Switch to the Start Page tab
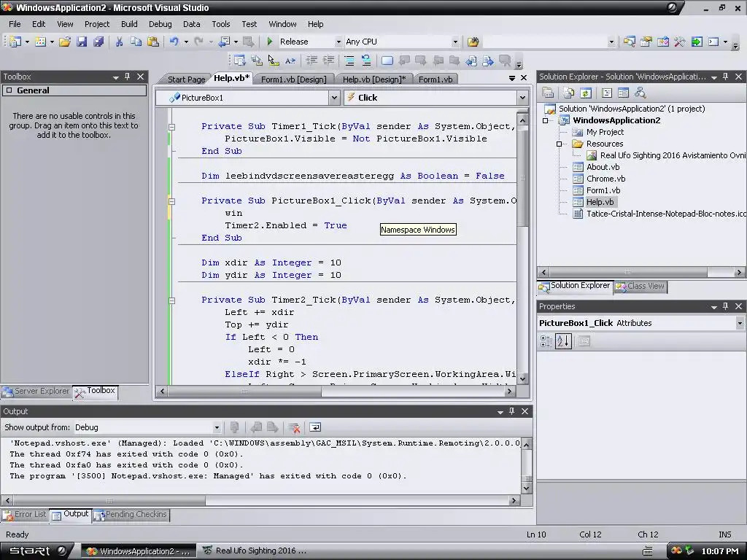The height and width of the screenshot is (560, 747). coord(186,79)
